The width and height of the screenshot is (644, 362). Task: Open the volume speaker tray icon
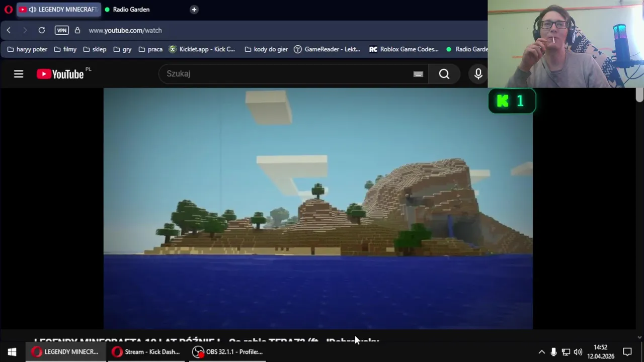pyautogui.click(x=578, y=352)
